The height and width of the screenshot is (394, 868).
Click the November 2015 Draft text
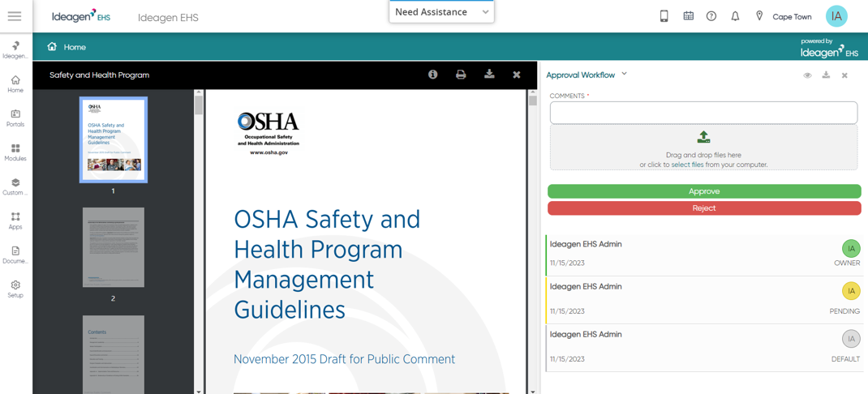click(344, 359)
